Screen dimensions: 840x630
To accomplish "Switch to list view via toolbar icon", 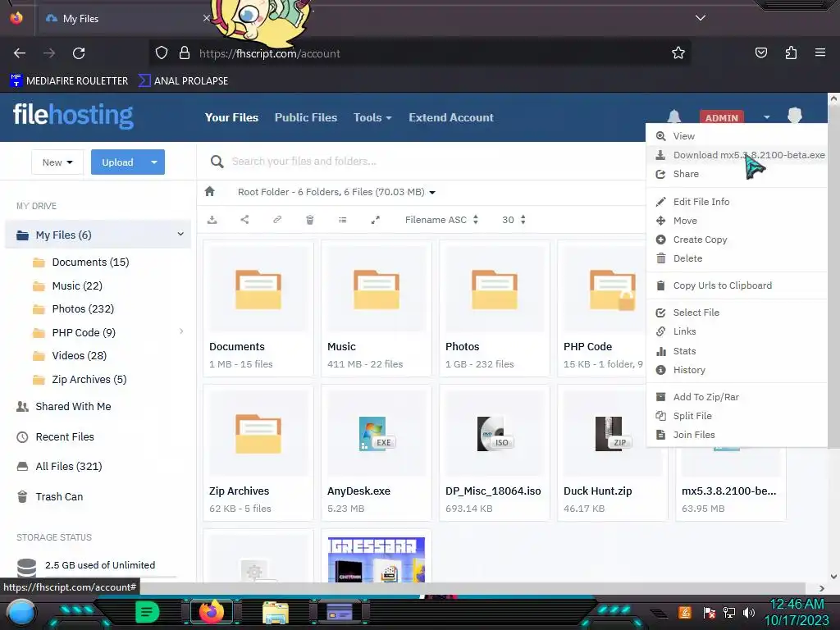I will click(x=342, y=220).
